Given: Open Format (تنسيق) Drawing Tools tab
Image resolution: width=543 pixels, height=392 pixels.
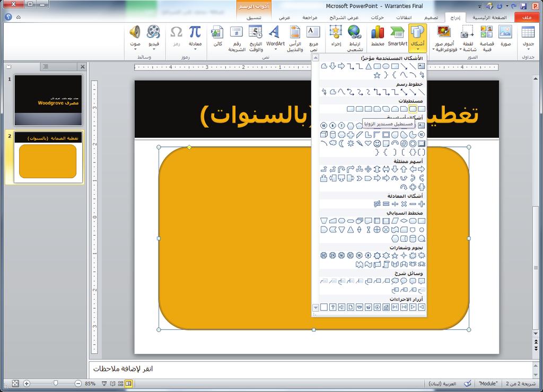Looking at the screenshot, I should click(253, 18).
